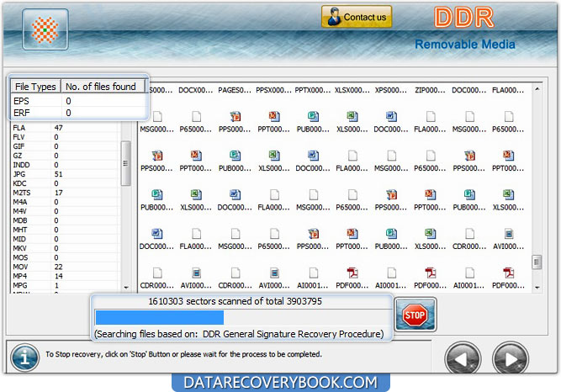Click the recovered files pane scroll-up arrow
The image size is (561, 392).
click(537, 89)
